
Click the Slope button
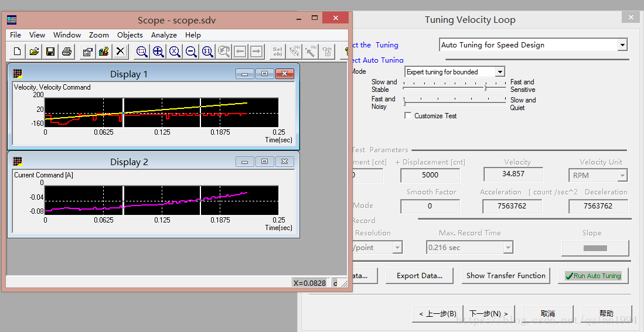(595, 248)
